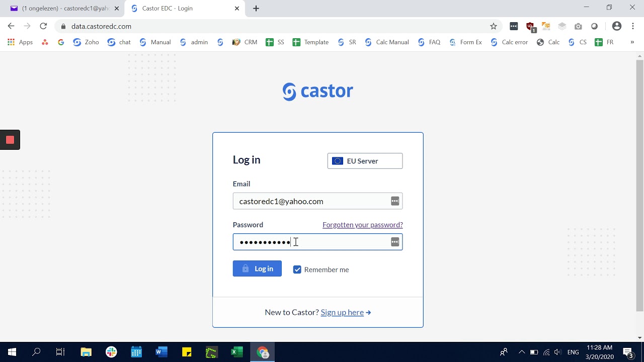Open the Chrome profile icon
The height and width of the screenshot is (362, 644).
616,26
